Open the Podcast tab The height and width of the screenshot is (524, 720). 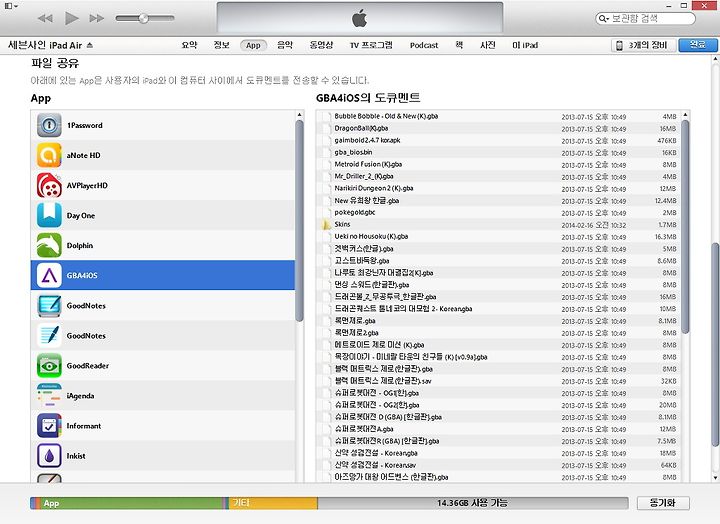(x=424, y=45)
